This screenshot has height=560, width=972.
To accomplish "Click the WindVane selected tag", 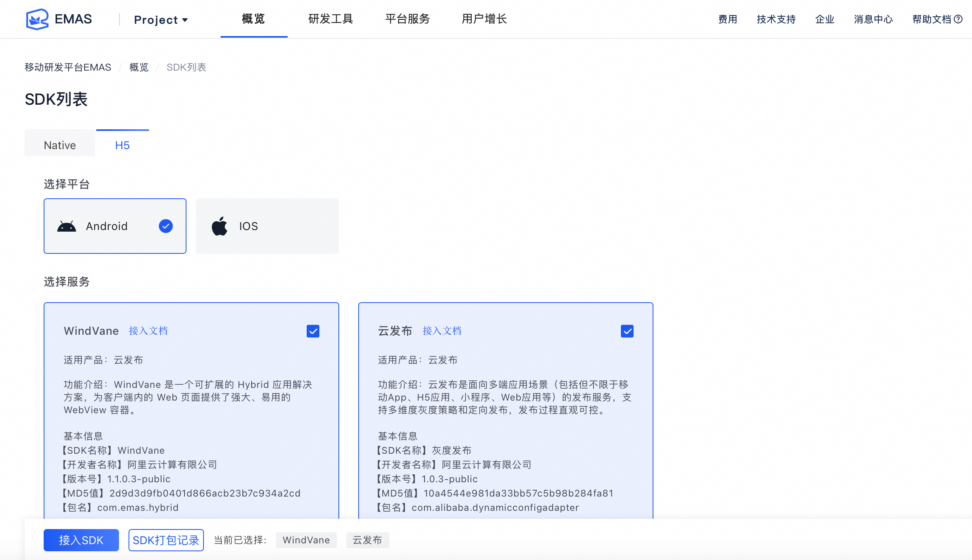I will [x=306, y=540].
